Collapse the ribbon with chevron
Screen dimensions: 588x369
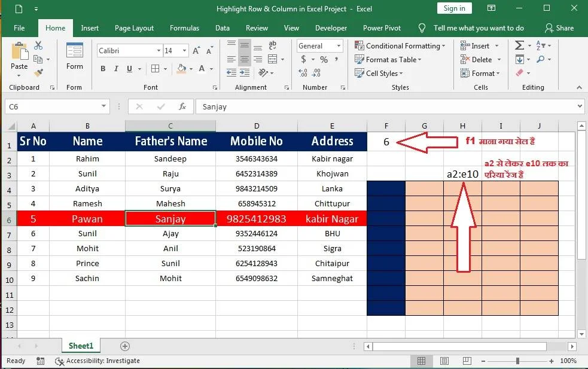pyautogui.click(x=580, y=87)
